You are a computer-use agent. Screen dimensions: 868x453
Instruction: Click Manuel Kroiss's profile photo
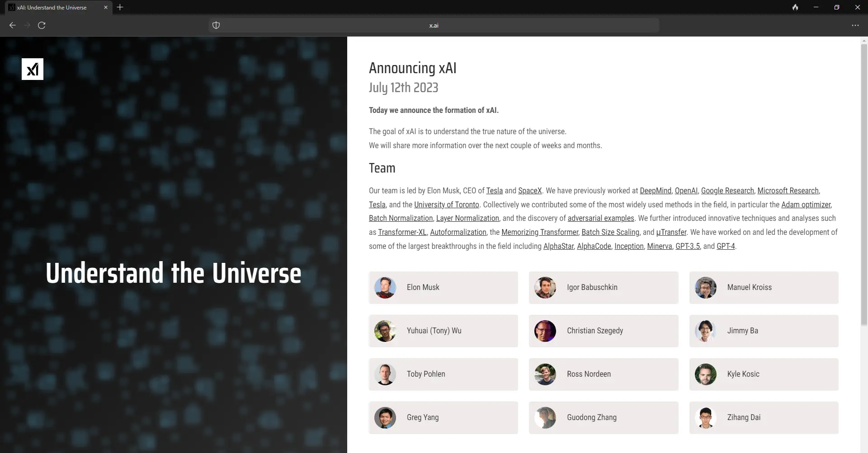pyautogui.click(x=706, y=288)
